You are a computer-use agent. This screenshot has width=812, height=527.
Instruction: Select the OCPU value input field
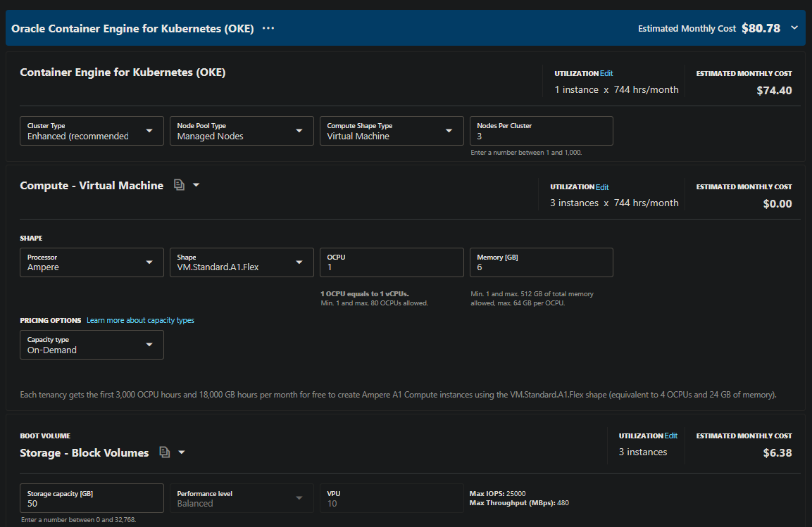392,262
